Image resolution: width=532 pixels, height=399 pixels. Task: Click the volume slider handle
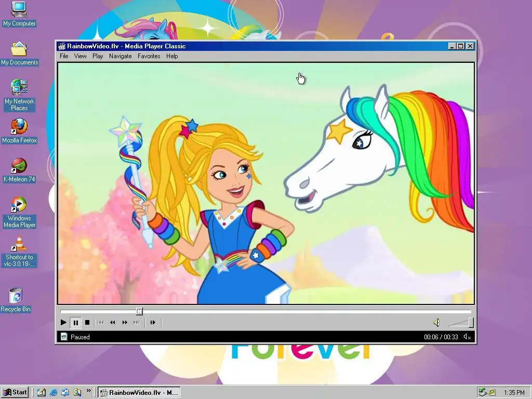[471, 322]
